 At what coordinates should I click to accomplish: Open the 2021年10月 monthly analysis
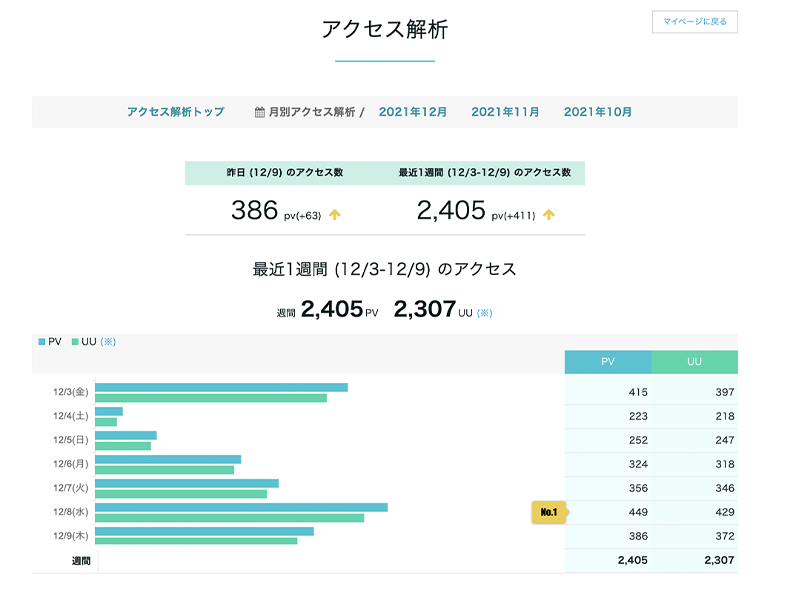[x=597, y=112]
